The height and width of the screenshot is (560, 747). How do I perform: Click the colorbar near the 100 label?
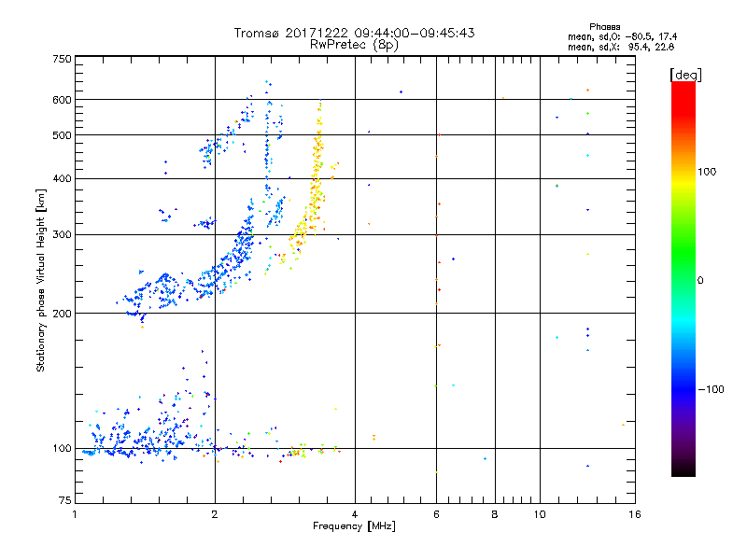click(684, 172)
